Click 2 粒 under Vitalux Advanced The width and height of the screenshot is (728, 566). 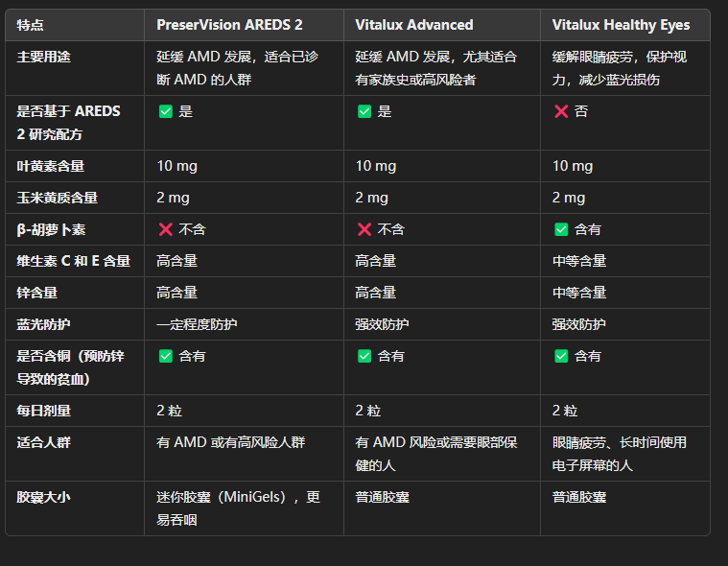pos(368,411)
